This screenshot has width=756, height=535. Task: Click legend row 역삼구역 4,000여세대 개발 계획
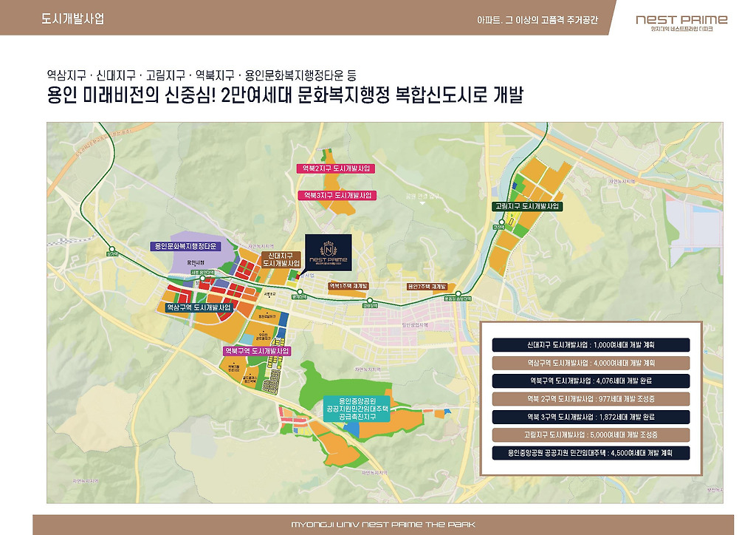tap(591, 363)
